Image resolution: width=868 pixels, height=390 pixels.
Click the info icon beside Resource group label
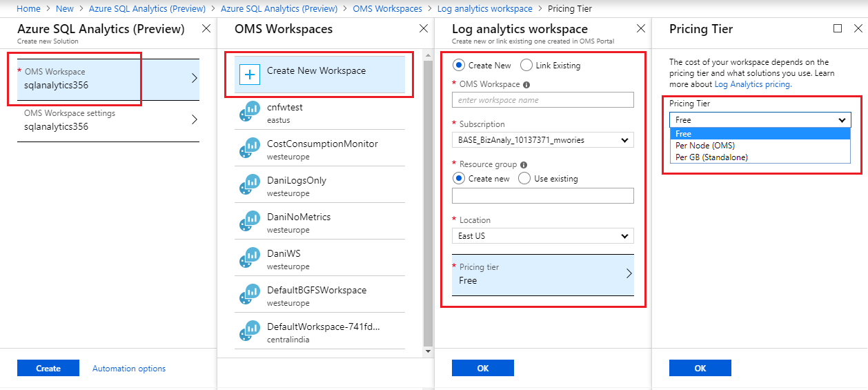tap(524, 165)
